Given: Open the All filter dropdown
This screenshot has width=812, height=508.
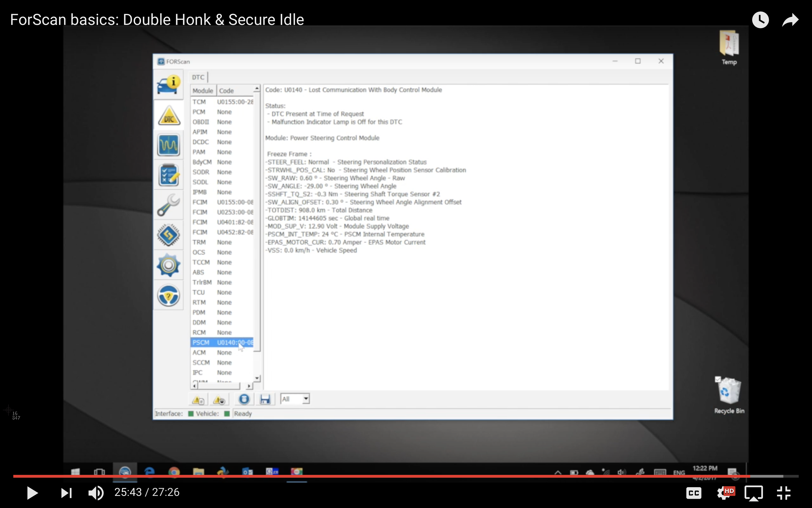Looking at the screenshot, I should click(x=295, y=399).
